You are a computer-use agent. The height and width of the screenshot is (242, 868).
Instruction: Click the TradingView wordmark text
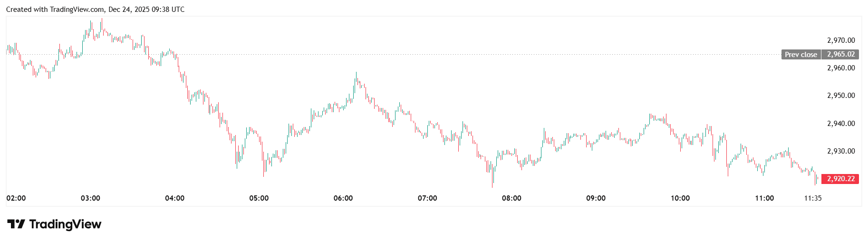pos(65,224)
